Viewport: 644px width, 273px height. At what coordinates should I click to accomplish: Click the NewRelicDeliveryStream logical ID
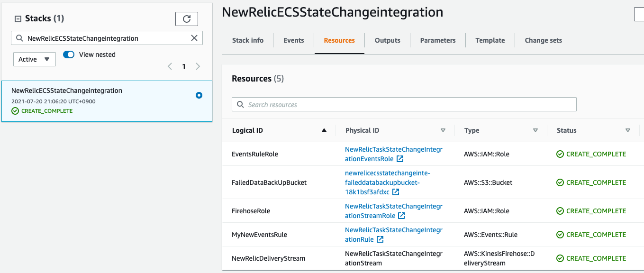point(269,258)
